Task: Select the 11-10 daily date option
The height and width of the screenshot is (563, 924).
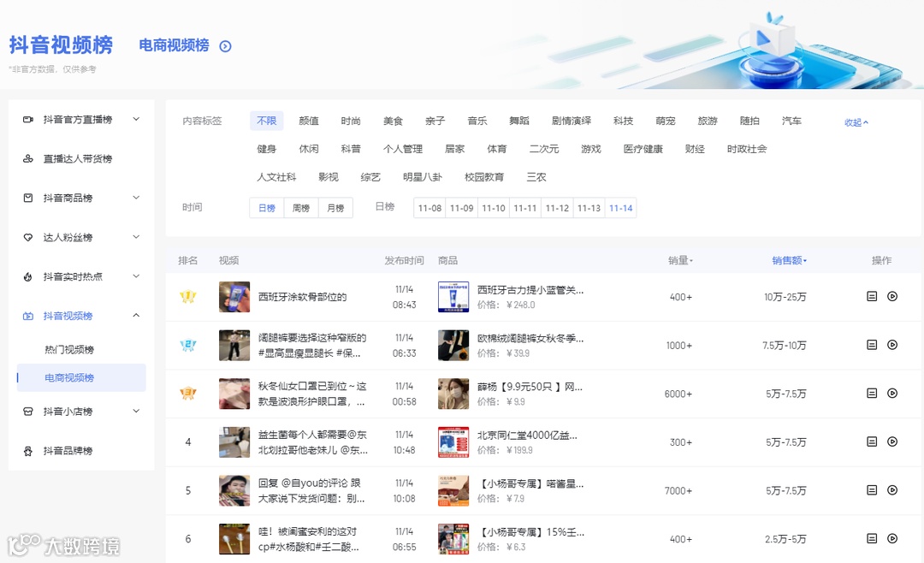Action: tap(493, 207)
